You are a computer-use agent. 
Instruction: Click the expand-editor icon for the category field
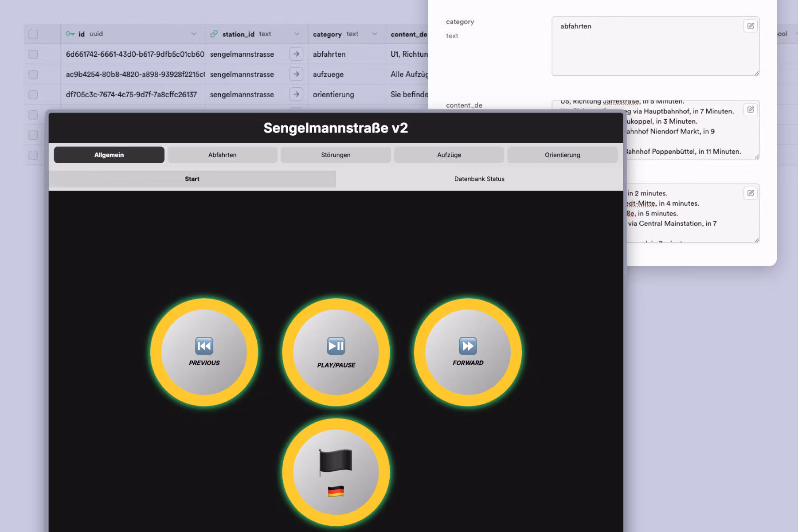click(750, 26)
